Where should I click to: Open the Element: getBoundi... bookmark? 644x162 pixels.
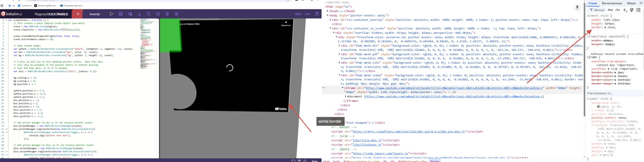coord(46,6)
